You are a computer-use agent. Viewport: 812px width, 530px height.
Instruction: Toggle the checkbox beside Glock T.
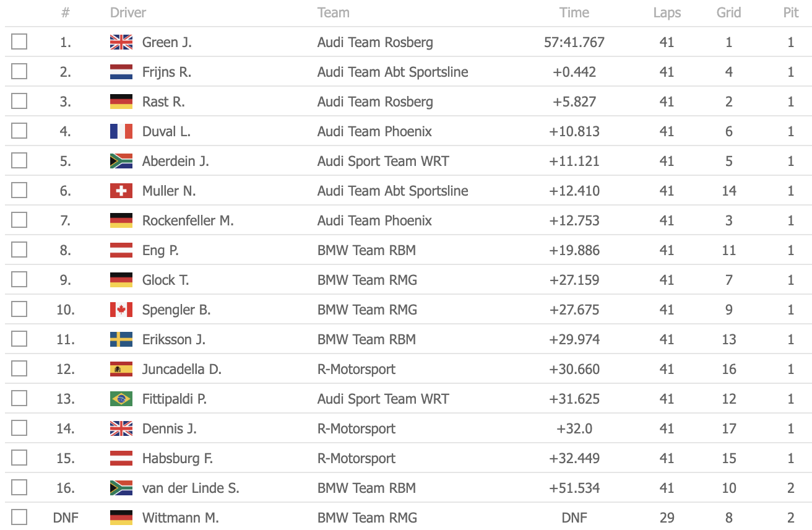[x=19, y=280]
